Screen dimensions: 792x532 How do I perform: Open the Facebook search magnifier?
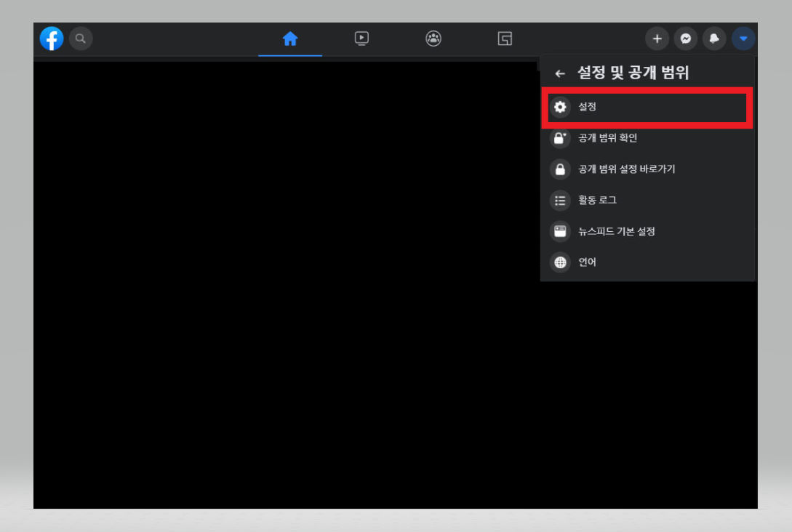[x=80, y=39]
